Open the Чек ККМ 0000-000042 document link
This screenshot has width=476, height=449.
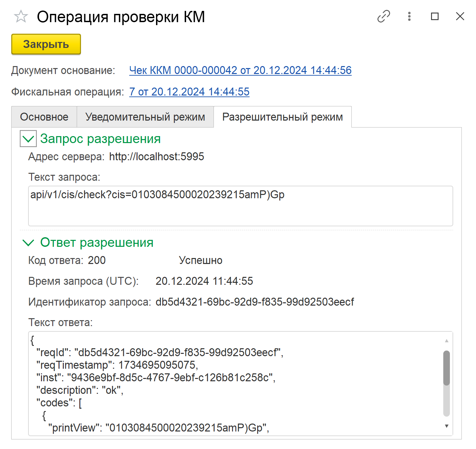[240, 70]
